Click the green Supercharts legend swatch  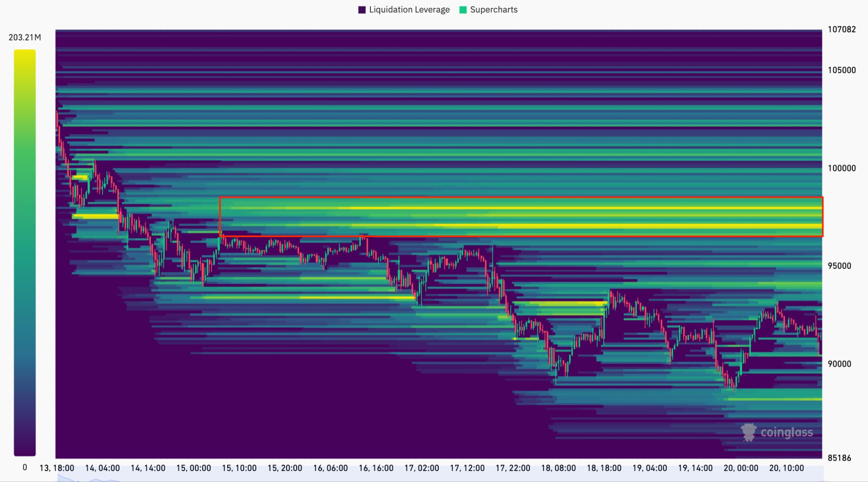coord(463,10)
